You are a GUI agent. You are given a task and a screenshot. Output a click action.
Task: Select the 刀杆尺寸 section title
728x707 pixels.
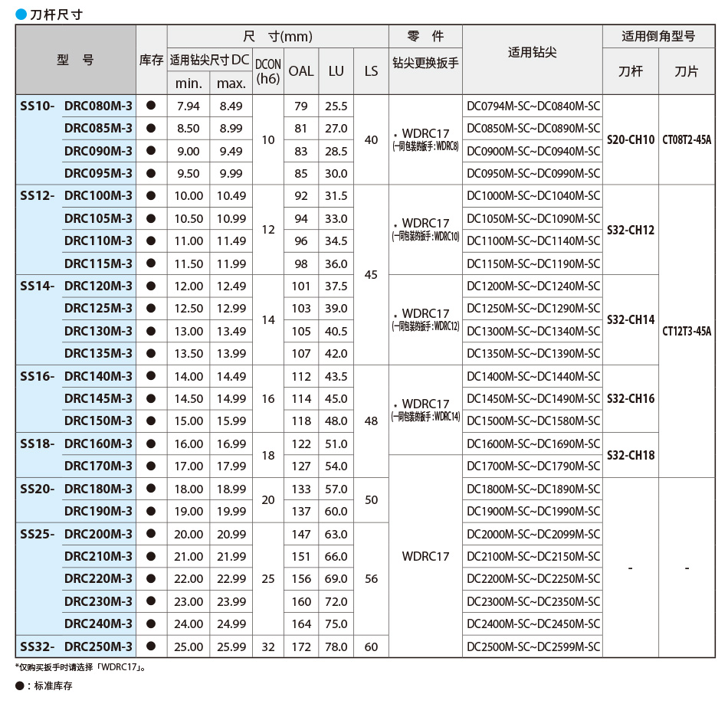(56, 15)
